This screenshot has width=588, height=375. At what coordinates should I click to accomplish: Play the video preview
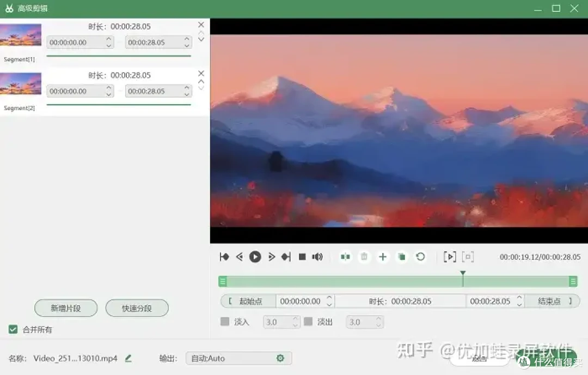tap(255, 257)
